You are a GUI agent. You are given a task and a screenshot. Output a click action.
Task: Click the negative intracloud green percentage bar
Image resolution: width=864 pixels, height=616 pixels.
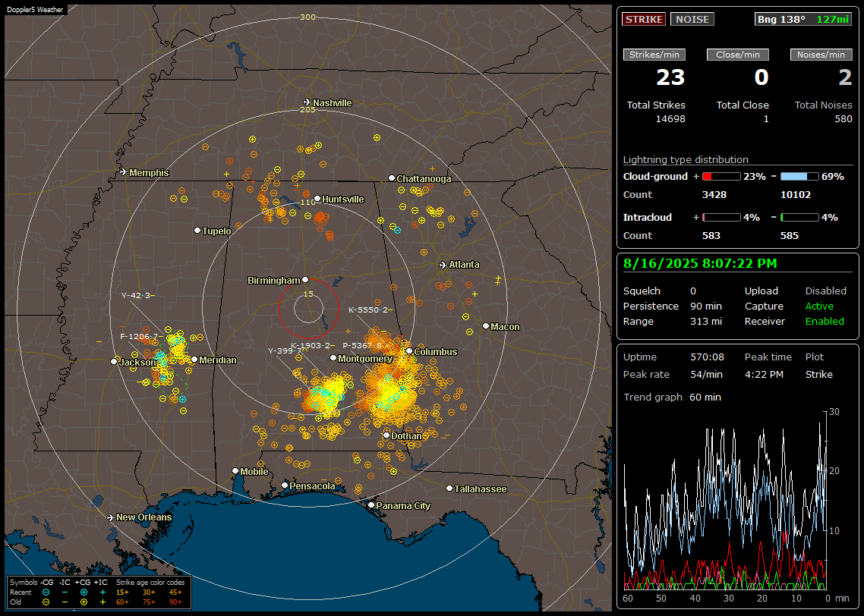click(x=799, y=218)
